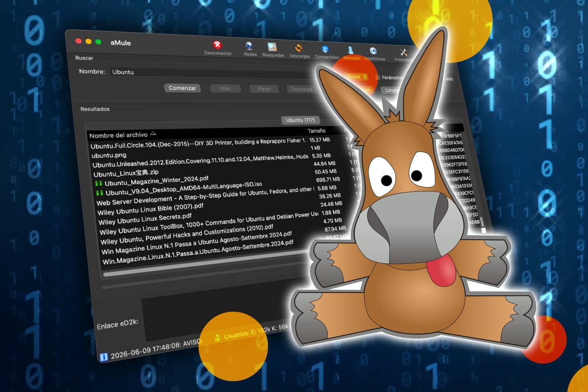Select Ubuntu_V9.04_Desktop_AMD64-MultiLanguage-ISO.iso file name
Screen dimensions: 588x392
click(184, 189)
